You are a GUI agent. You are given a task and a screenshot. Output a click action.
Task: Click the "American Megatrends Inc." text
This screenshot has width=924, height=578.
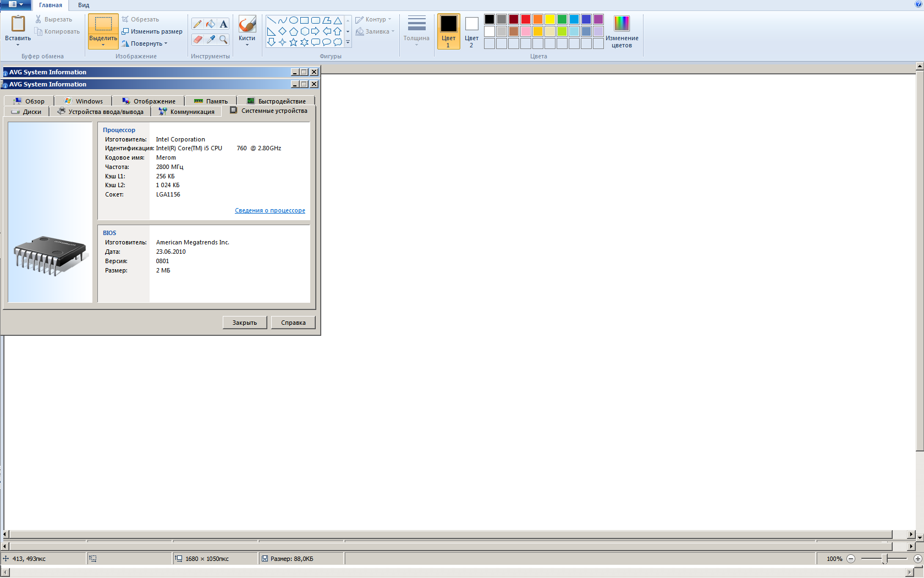pos(193,242)
